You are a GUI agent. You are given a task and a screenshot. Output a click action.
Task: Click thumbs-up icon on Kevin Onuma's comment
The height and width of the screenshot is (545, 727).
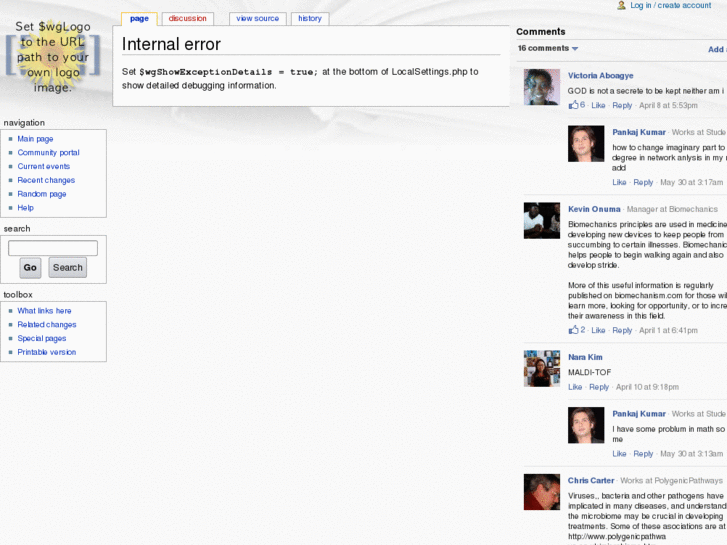[574, 330]
